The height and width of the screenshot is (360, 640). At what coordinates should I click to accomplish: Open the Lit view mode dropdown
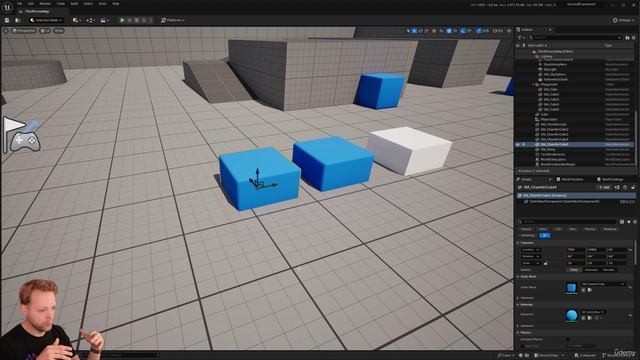[x=45, y=31]
